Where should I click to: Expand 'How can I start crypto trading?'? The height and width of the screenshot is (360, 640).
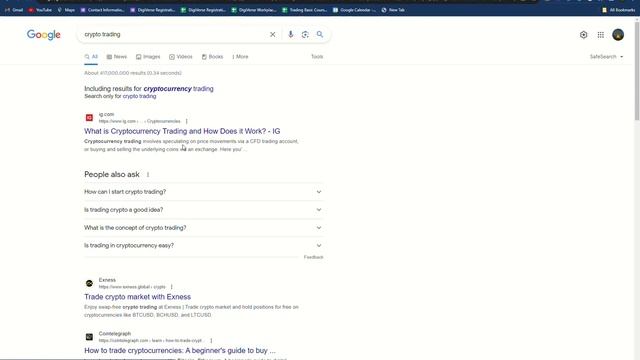tap(203, 192)
